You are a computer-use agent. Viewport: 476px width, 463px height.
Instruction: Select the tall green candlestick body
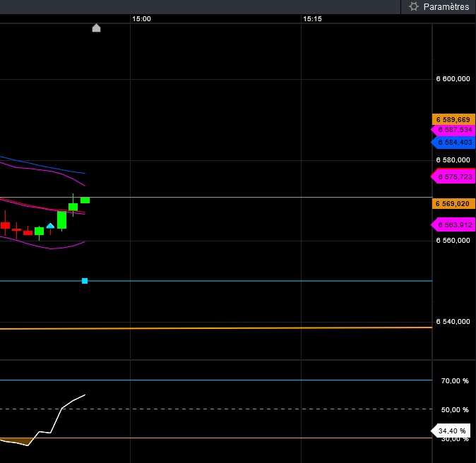(x=61, y=220)
